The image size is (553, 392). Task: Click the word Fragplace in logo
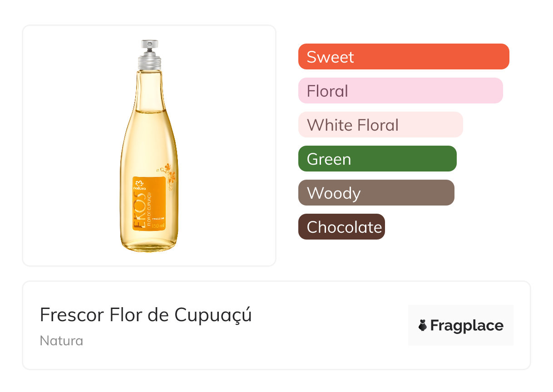pos(467,326)
